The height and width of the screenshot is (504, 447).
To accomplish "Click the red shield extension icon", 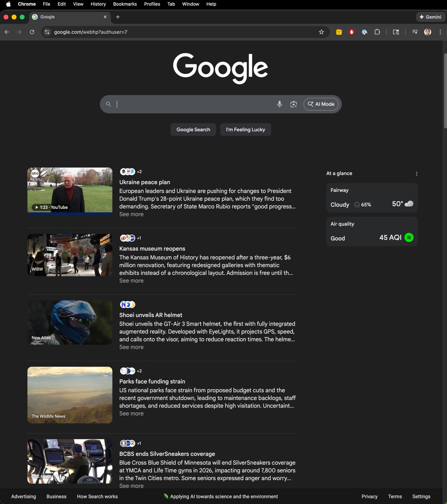I will [352, 32].
